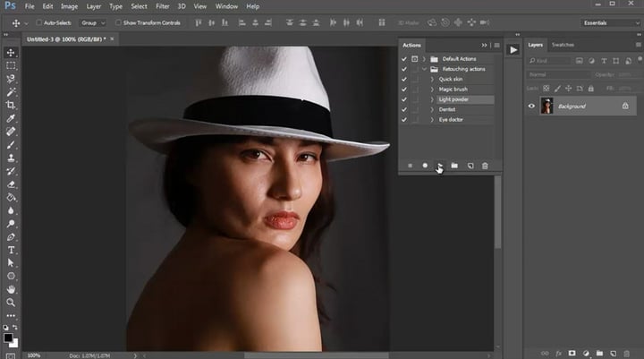This screenshot has height=359, width=644.
Task: Check the Show Transform Controls box
Action: [x=116, y=22]
